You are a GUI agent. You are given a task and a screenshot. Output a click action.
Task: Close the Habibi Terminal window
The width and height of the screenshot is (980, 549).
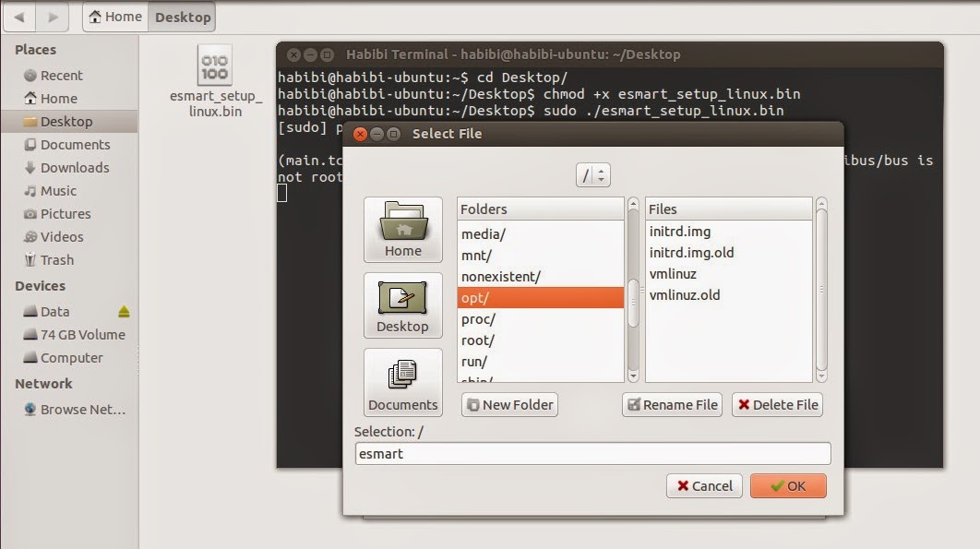coord(293,55)
